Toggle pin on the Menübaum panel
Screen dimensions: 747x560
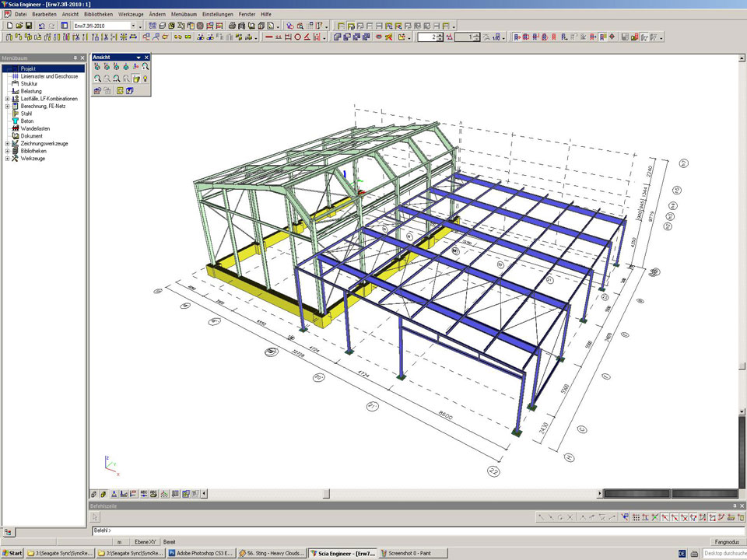75,58
